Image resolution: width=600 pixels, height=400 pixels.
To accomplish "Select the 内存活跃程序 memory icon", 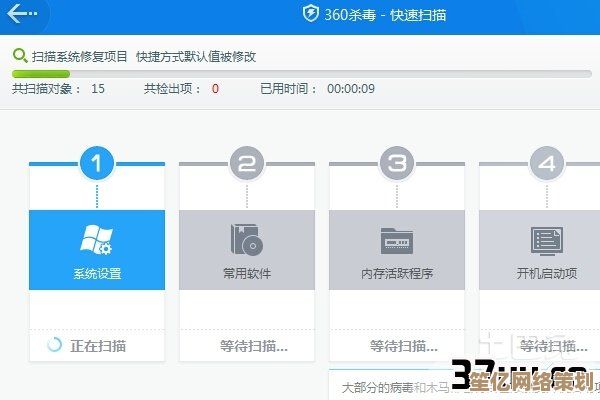I will point(397,240).
